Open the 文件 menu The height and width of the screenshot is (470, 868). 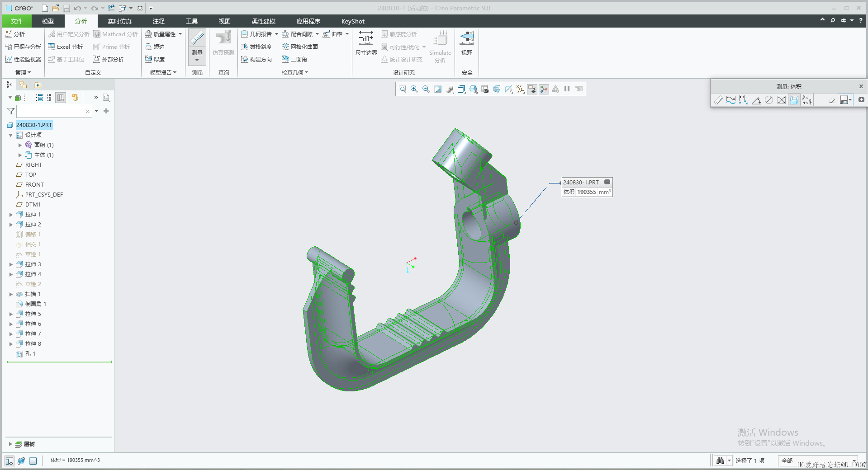(17, 21)
